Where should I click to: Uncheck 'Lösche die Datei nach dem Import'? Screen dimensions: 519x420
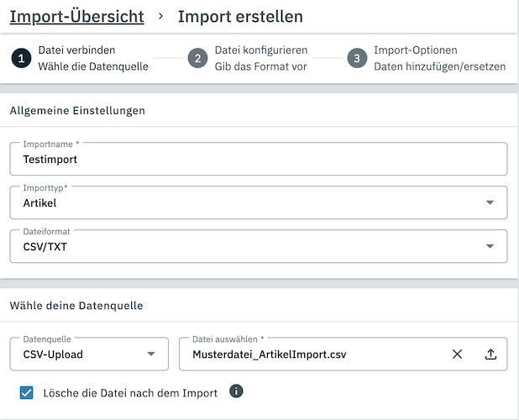click(x=27, y=393)
